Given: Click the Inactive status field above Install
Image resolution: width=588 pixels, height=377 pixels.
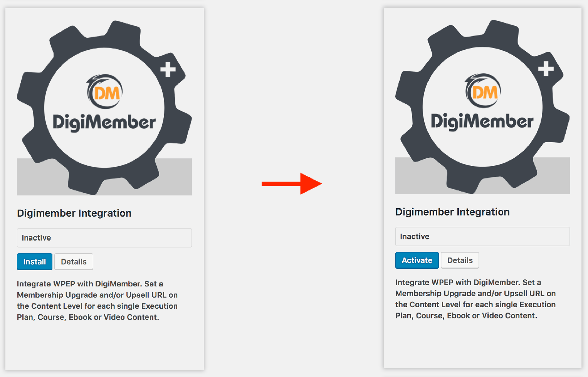Looking at the screenshot, I should [104, 238].
